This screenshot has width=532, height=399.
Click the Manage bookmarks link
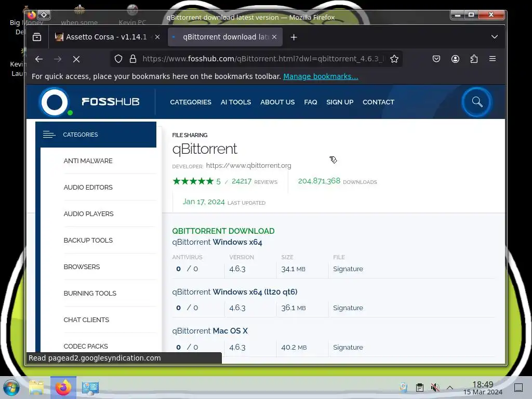click(321, 76)
